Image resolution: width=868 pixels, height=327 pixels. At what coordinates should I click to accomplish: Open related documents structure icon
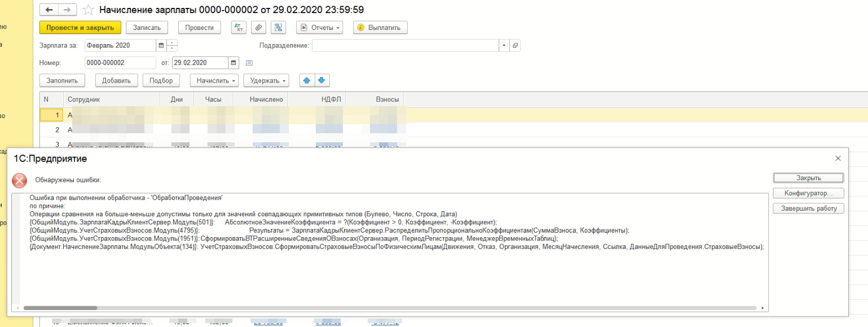tap(278, 28)
